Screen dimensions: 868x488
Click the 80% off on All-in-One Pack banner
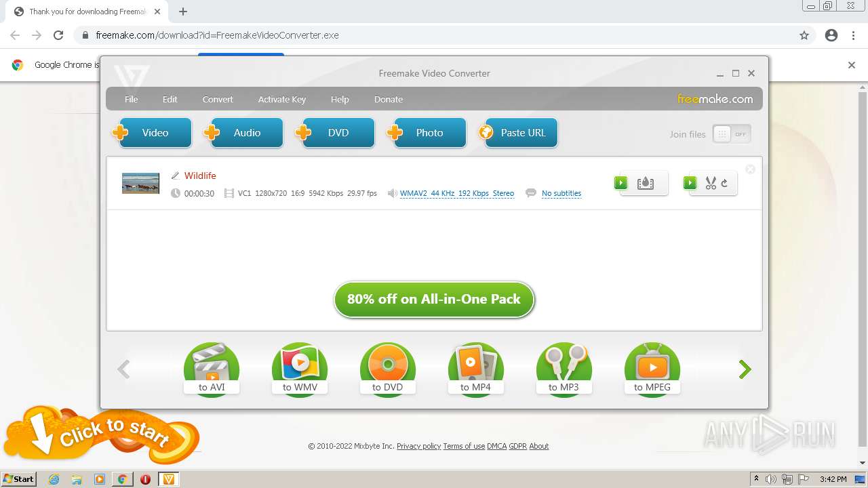(x=434, y=299)
